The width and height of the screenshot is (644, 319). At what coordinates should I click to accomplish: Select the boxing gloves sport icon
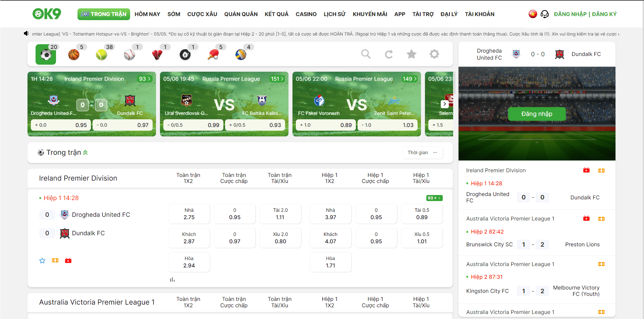[157, 54]
